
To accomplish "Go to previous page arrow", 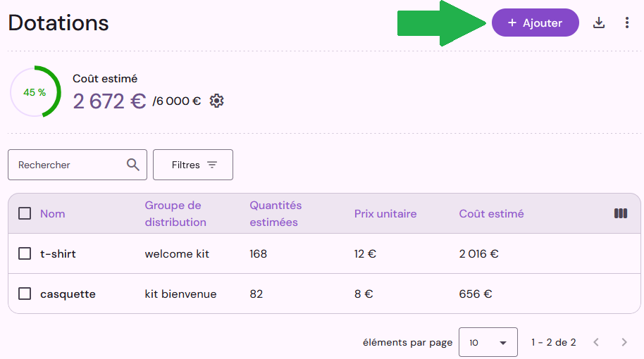I will point(596,342).
